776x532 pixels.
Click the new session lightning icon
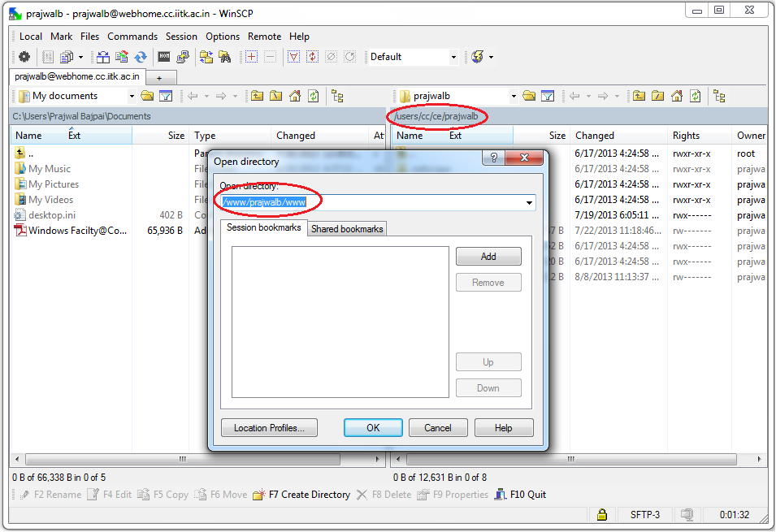click(x=478, y=57)
